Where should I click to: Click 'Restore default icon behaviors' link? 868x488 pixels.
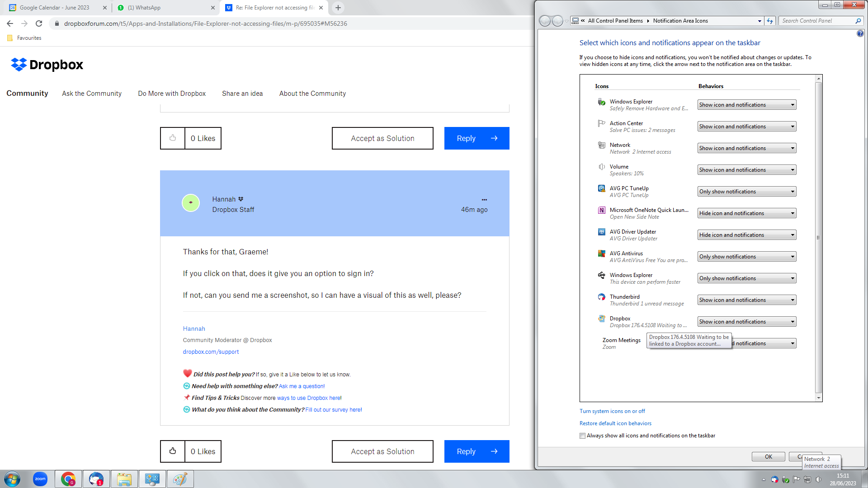coord(615,423)
